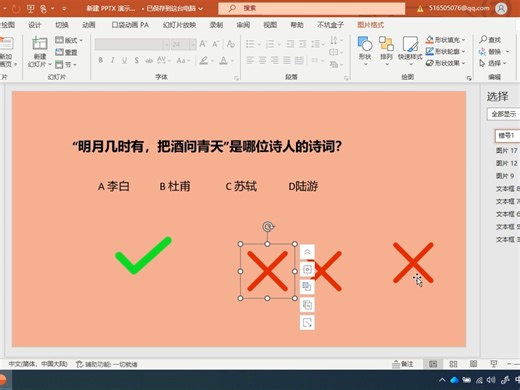Click the search box in title bar

point(312,8)
